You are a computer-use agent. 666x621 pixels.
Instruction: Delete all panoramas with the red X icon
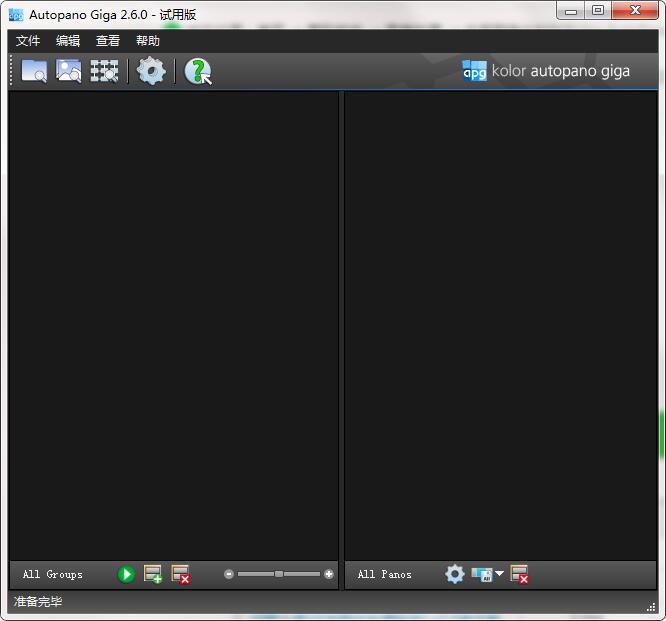coord(519,574)
